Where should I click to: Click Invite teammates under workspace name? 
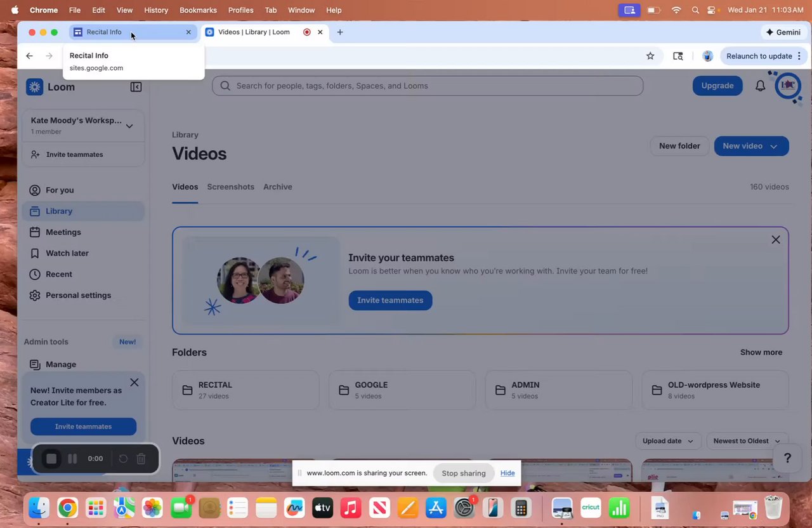pyautogui.click(x=83, y=155)
